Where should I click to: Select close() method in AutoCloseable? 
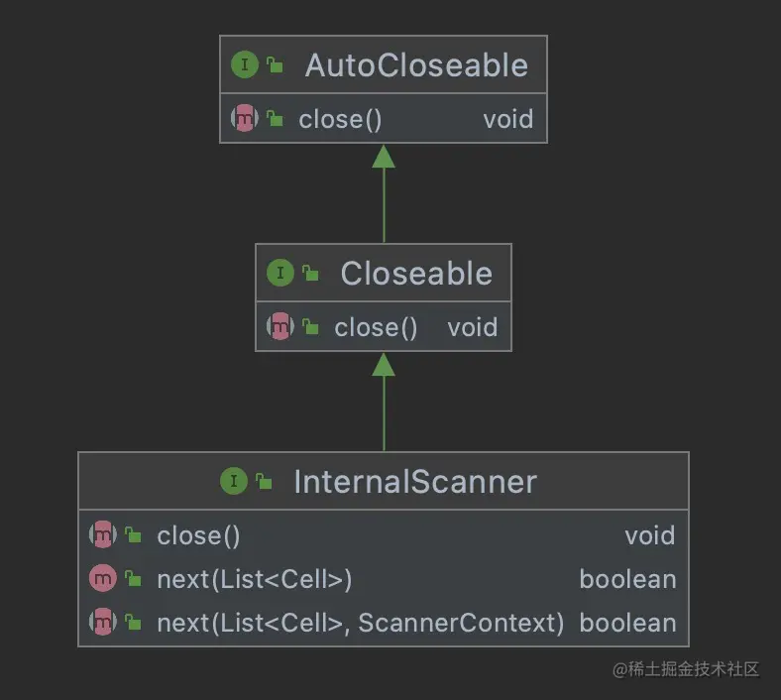[x=340, y=119]
